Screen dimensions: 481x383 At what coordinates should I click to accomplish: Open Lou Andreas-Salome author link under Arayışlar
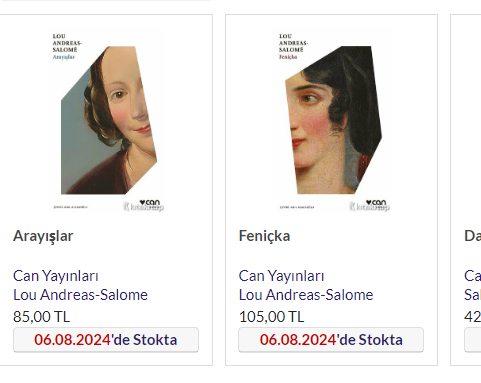(x=80, y=295)
